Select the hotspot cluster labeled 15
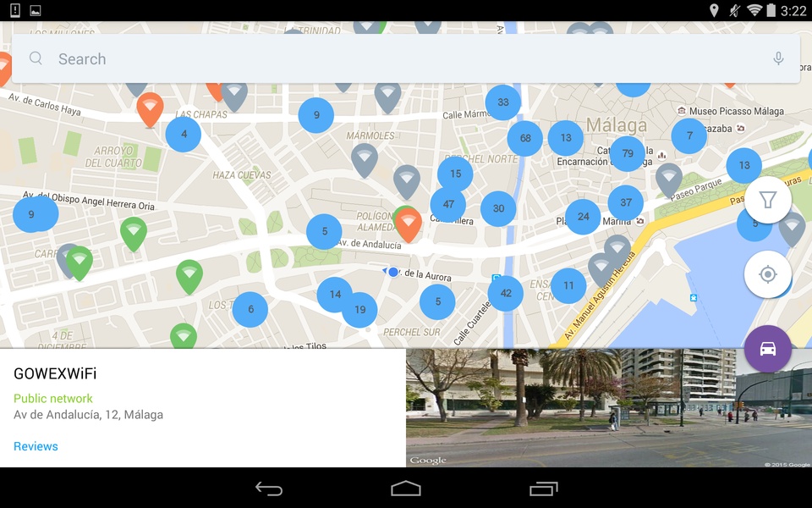Viewport: 812px width, 508px height. pos(455,174)
